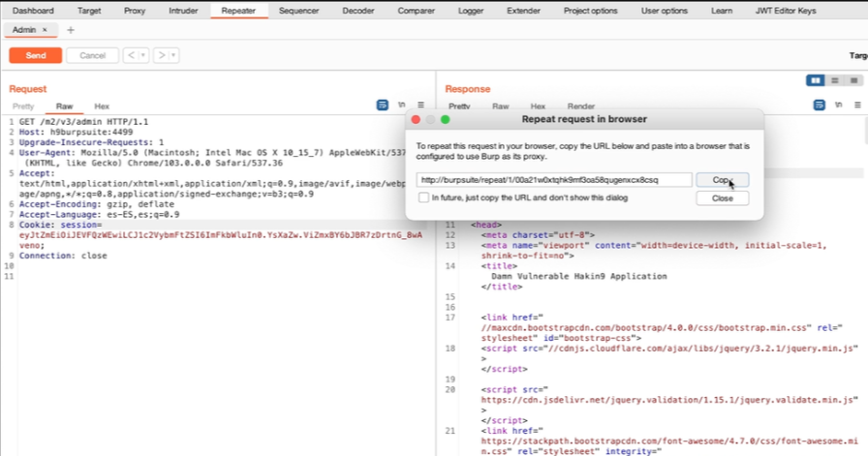Click the jquery.validate.min.js script URL

669,400
